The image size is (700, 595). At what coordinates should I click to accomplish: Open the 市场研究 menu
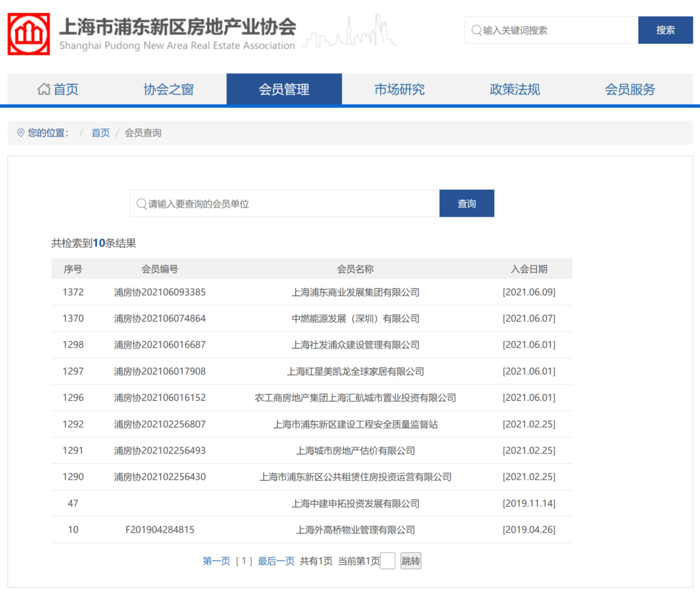pos(399,89)
